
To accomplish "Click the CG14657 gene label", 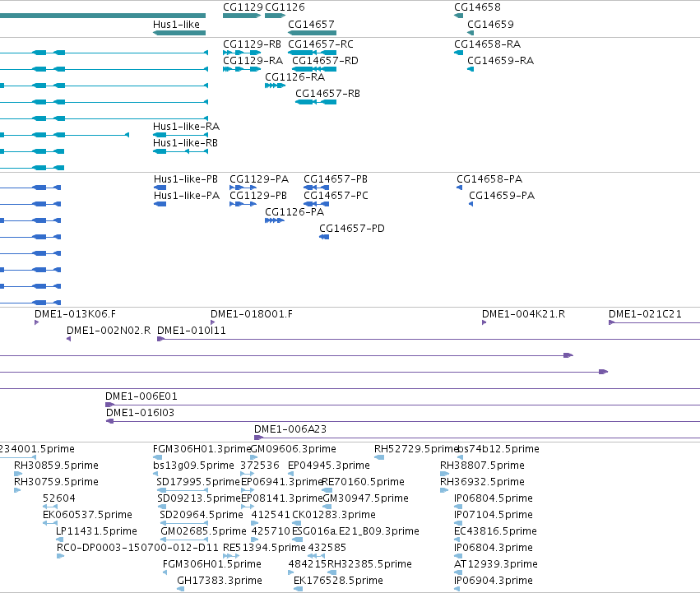I will tap(311, 25).
